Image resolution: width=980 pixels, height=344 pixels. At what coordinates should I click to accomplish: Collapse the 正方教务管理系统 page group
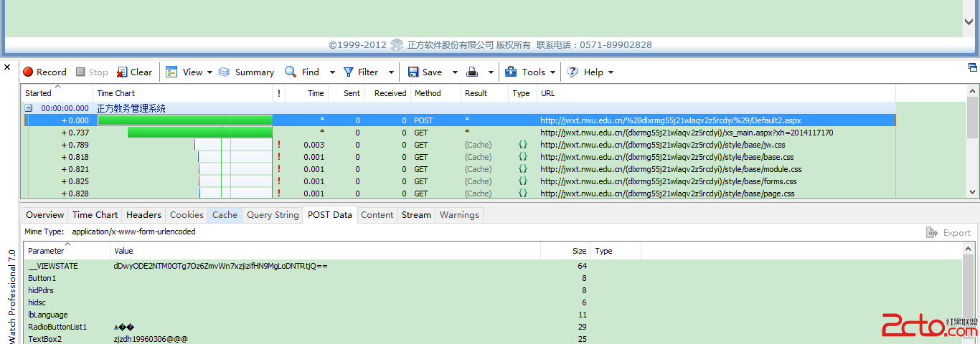coord(29,108)
